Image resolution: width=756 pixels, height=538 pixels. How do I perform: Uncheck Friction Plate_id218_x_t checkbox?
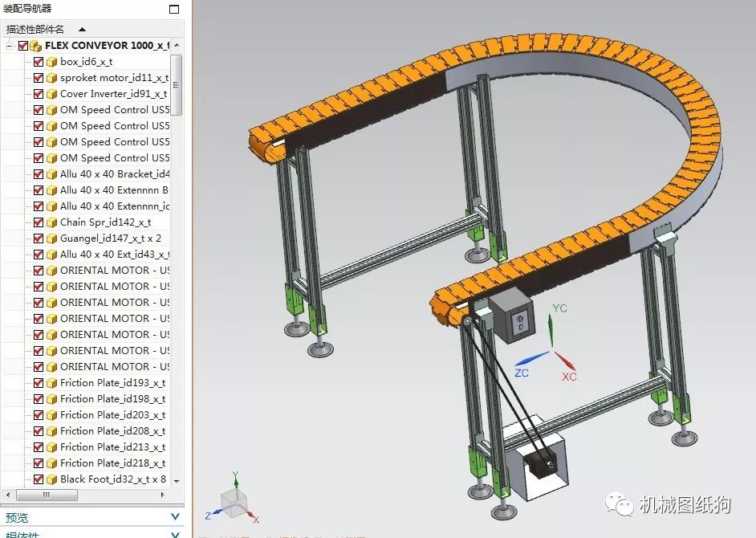click(x=39, y=463)
